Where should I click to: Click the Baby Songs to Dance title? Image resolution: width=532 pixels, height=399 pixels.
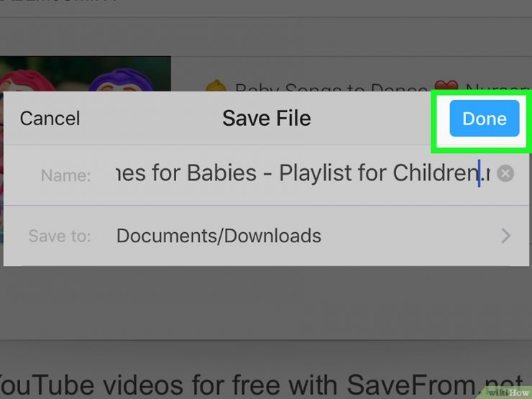(331, 88)
